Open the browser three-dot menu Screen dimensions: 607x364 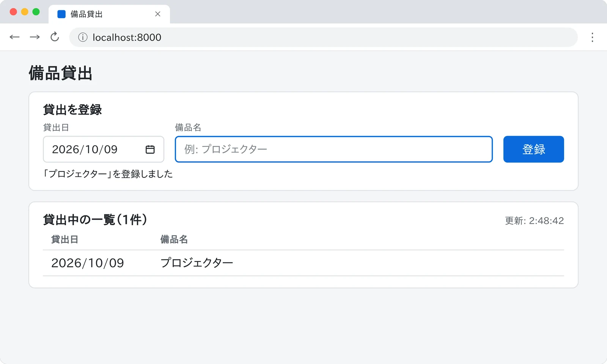(x=592, y=37)
